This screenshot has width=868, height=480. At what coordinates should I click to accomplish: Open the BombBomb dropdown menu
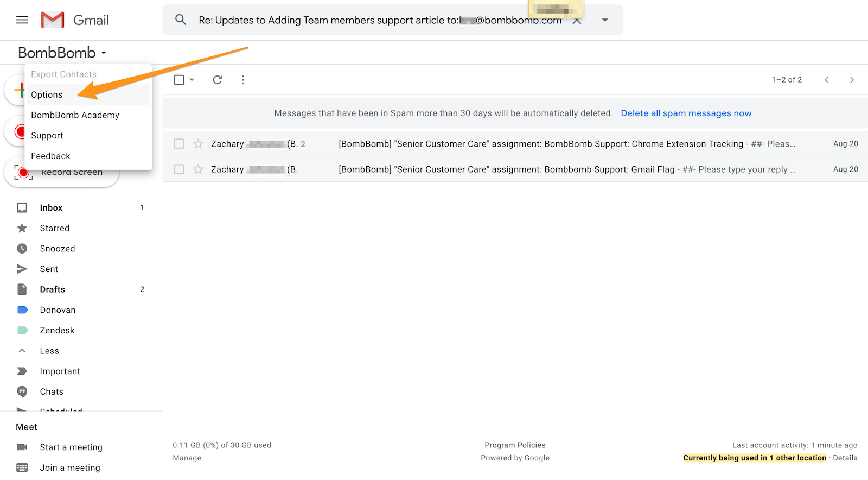(x=62, y=53)
